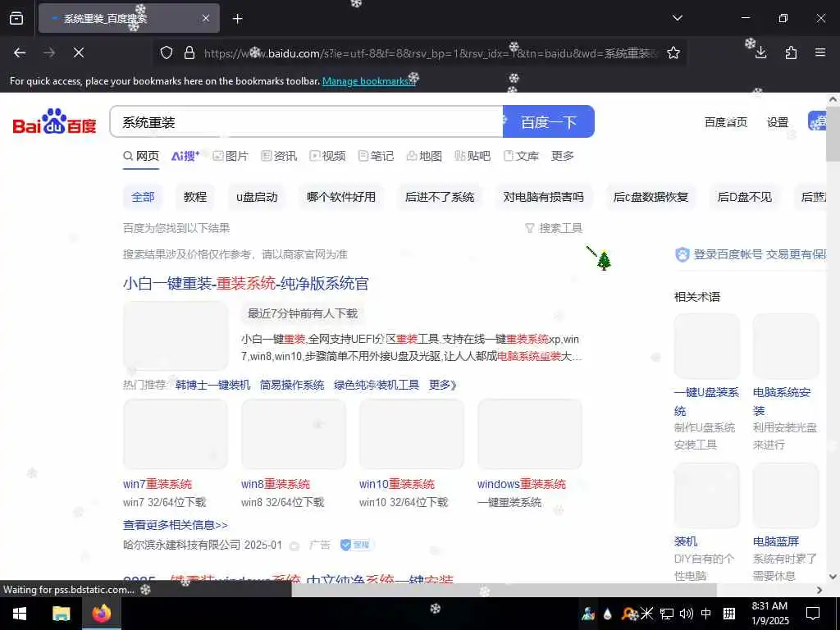This screenshot has width=840, height=630.
Task: Open the 装机 related term
Action: (686, 541)
